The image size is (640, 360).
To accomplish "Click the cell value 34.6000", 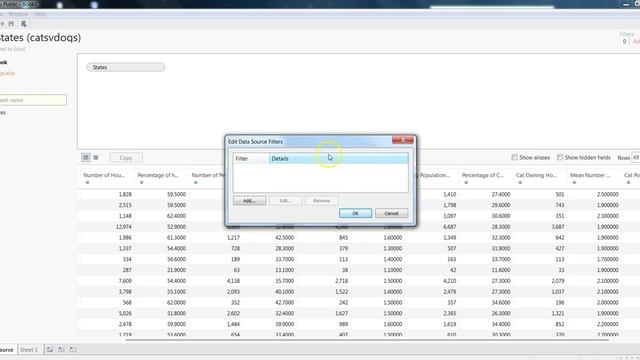I will (500, 302).
